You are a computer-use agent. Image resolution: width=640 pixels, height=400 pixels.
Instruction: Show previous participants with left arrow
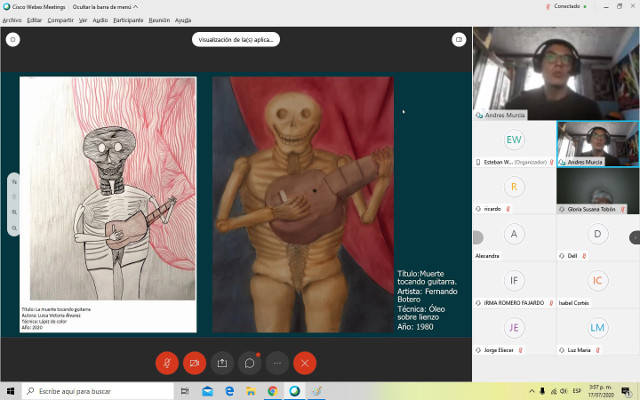(478, 237)
